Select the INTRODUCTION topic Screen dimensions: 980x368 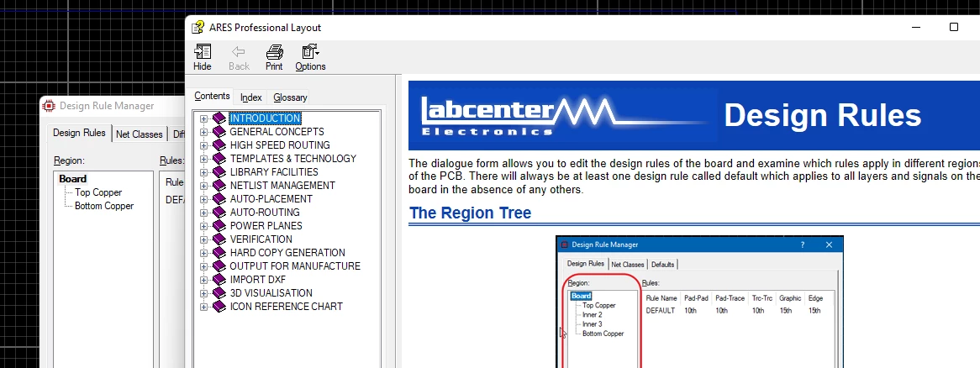pyautogui.click(x=265, y=118)
